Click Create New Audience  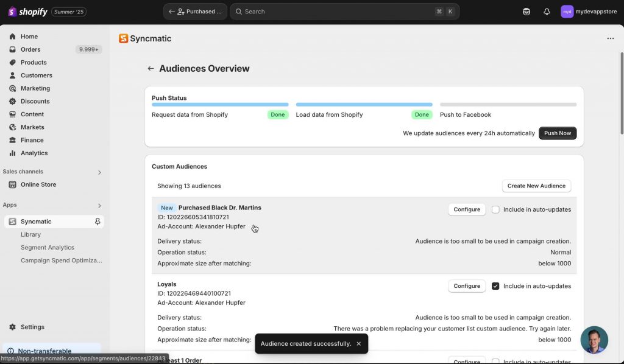pos(536,186)
